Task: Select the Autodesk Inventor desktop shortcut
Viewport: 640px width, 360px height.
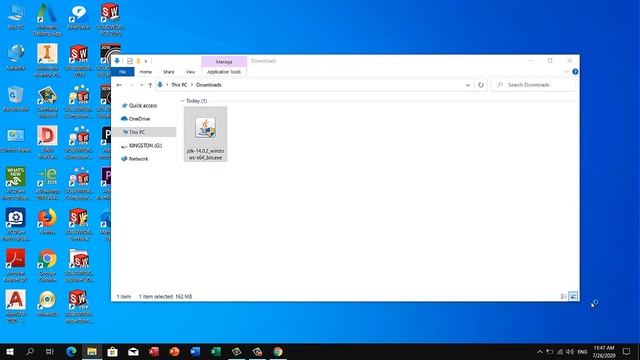Action: pyautogui.click(x=47, y=60)
